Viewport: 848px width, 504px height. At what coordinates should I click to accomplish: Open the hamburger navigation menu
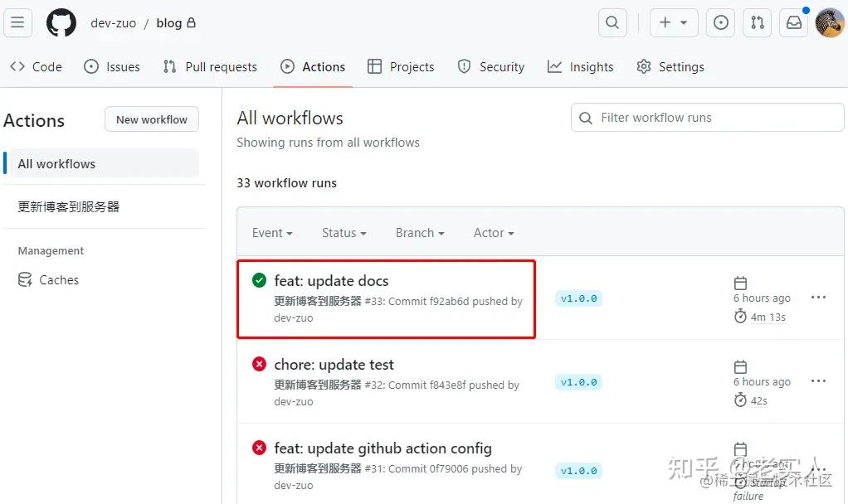click(x=18, y=22)
